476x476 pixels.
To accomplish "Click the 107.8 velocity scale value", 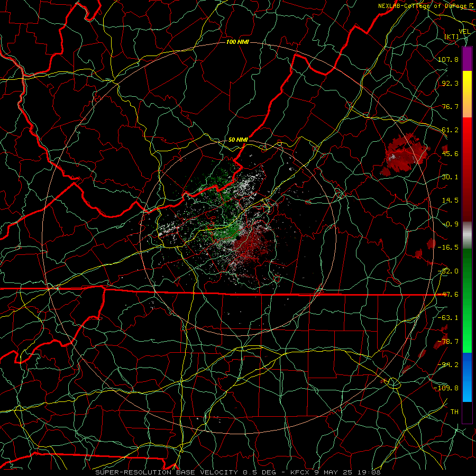I will (448, 59).
